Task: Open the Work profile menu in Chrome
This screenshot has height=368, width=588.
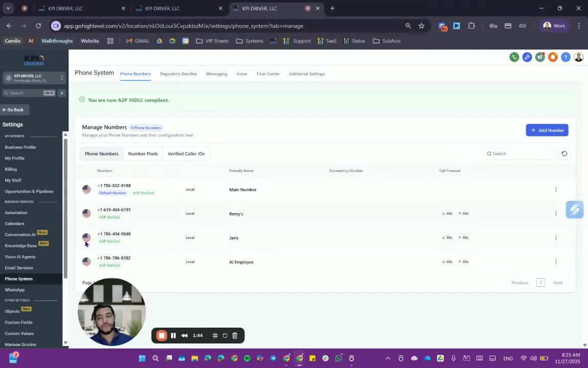Action: pyautogui.click(x=554, y=26)
